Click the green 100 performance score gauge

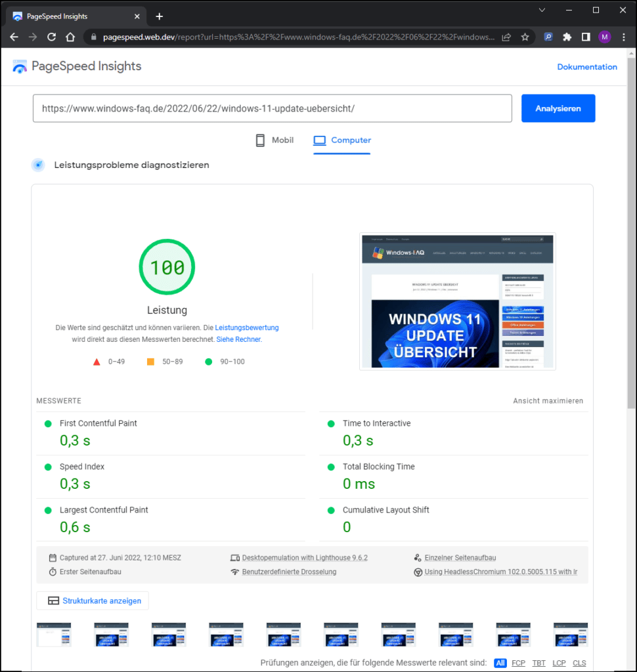167,267
